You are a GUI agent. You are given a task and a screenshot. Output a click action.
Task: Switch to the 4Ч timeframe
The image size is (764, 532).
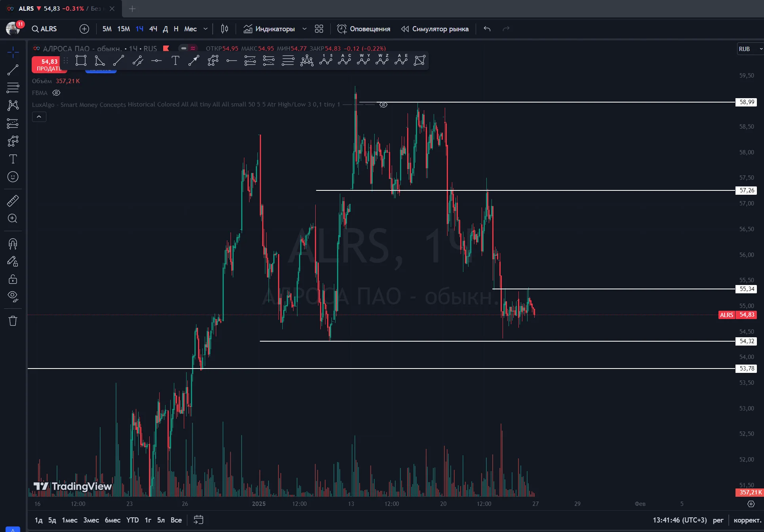pos(153,29)
